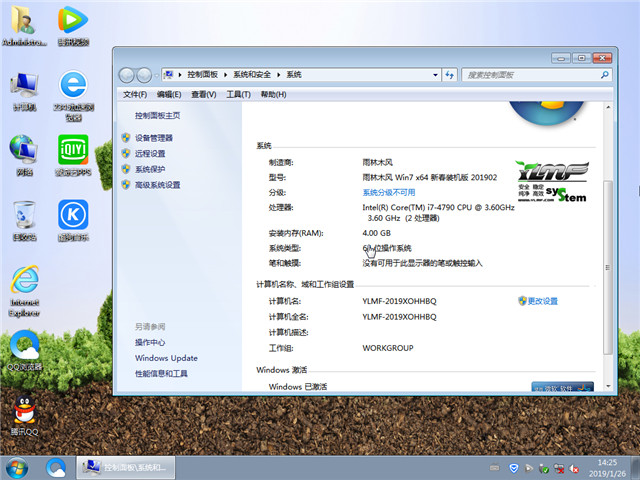Open the muted volume tray icon

(x=574, y=468)
